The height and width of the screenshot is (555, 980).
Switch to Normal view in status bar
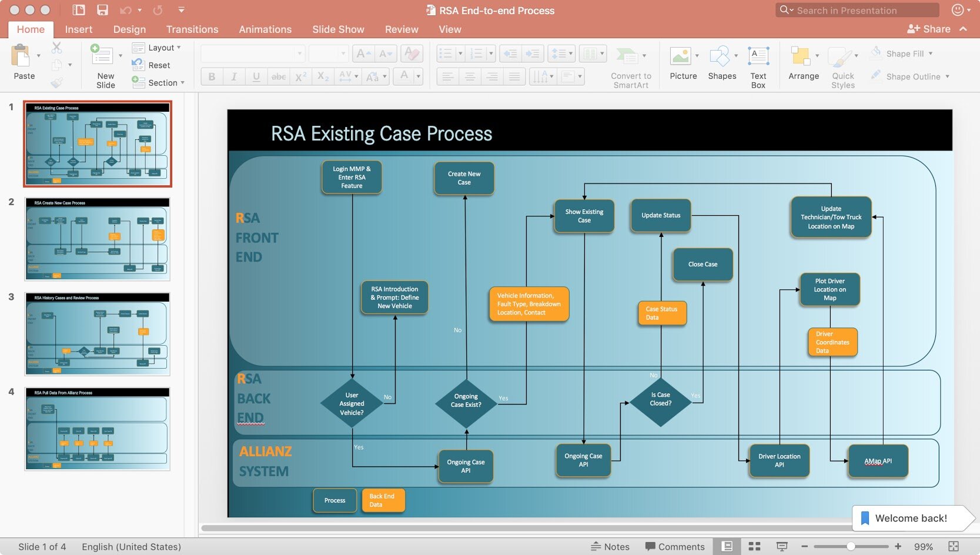(727, 547)
